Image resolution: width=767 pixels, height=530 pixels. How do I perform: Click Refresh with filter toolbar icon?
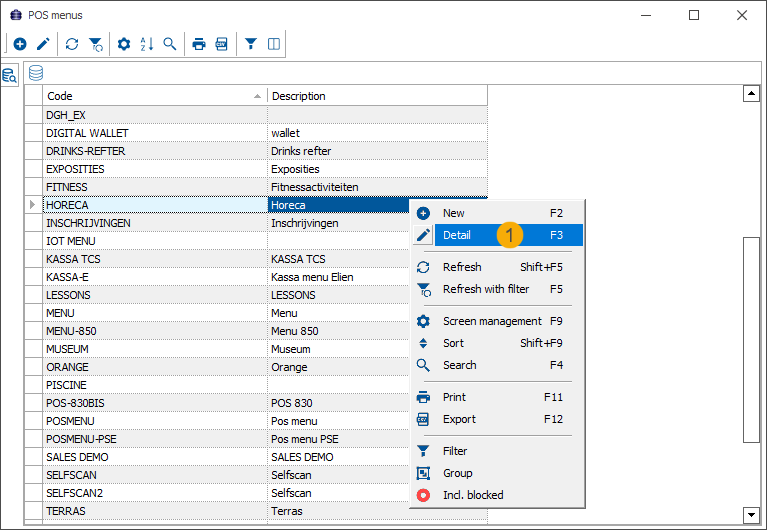click(x=95, y=44)
